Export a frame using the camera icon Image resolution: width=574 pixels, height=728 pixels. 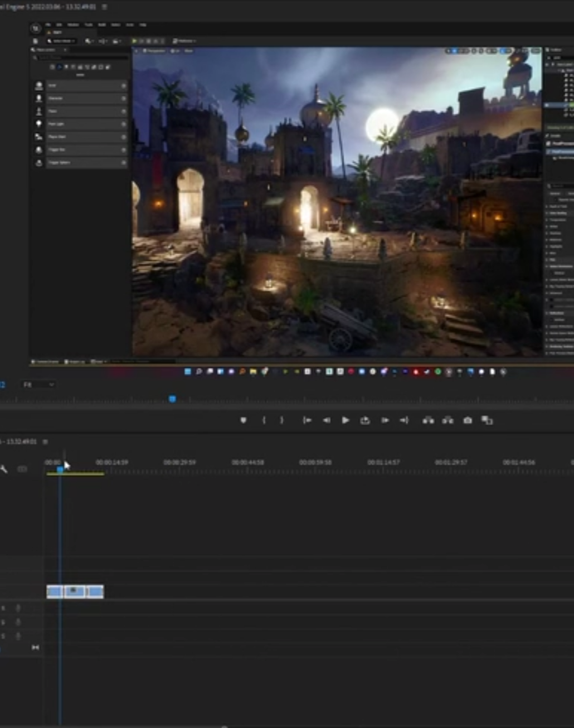pos(468,420)
